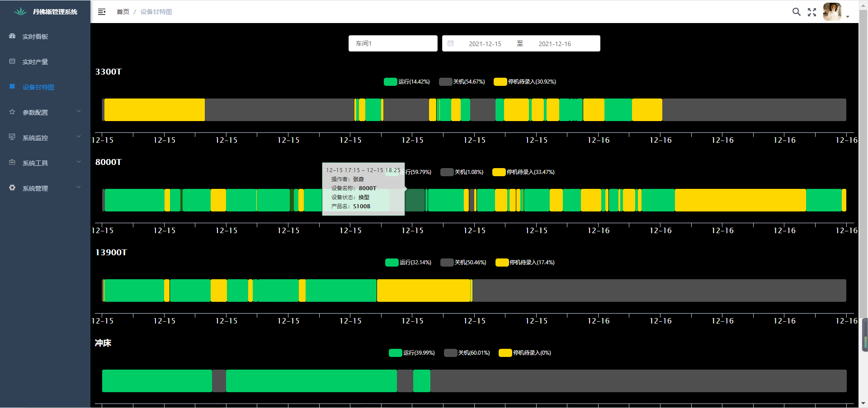Click the 系统监控 monitor icon
The width and height of the screenshot is (868, 408).
12,137
